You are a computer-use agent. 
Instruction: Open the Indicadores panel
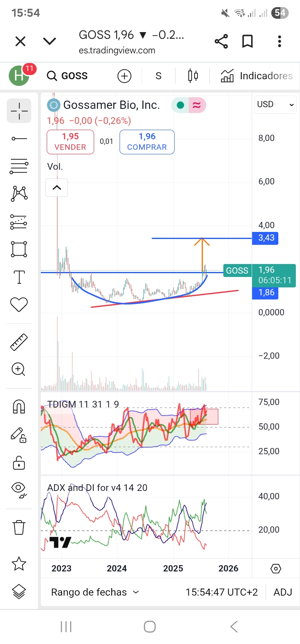point(256,76)
